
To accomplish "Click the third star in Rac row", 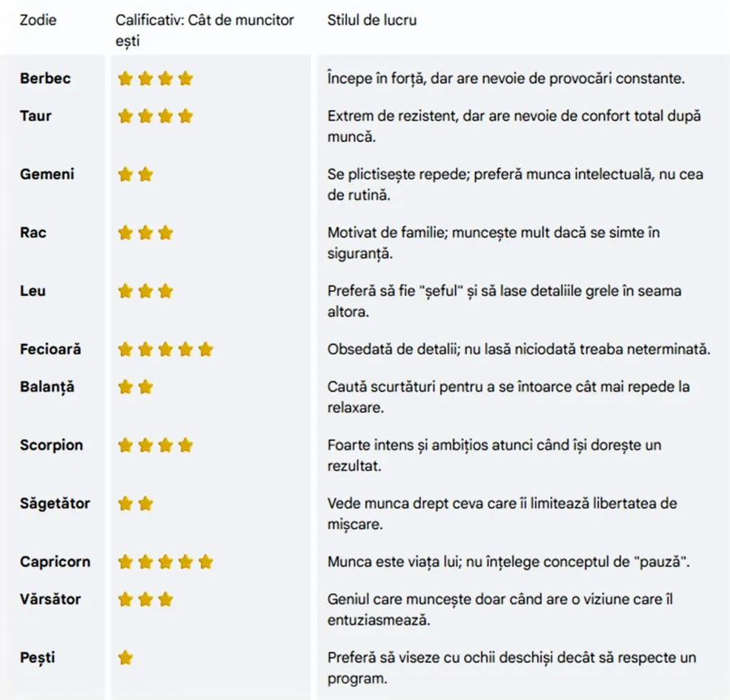I will 165,233.
